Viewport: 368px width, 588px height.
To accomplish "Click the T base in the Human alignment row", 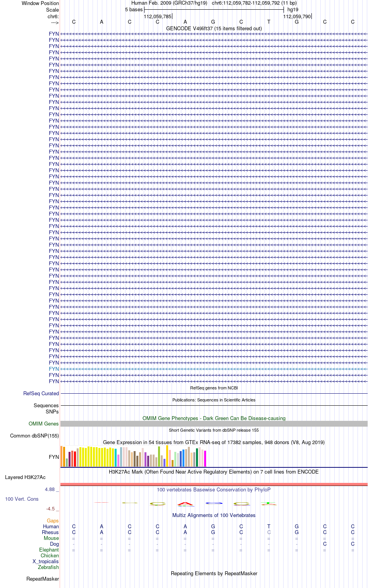I will 269,526.
